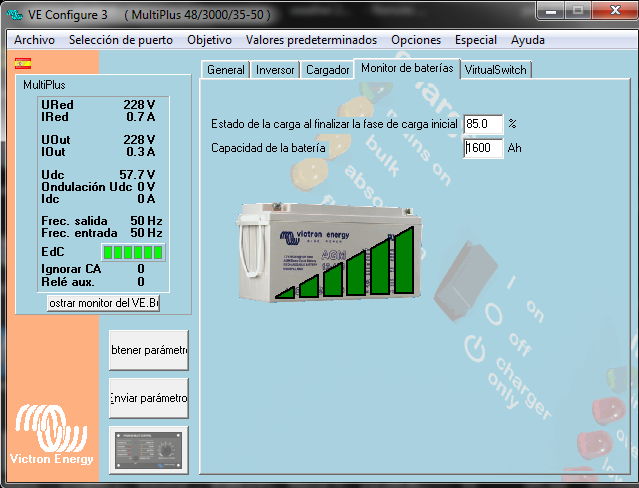Viewport: 639px width, 488px height.
Task: Minimize the VE Configure window
Action: 551,11
